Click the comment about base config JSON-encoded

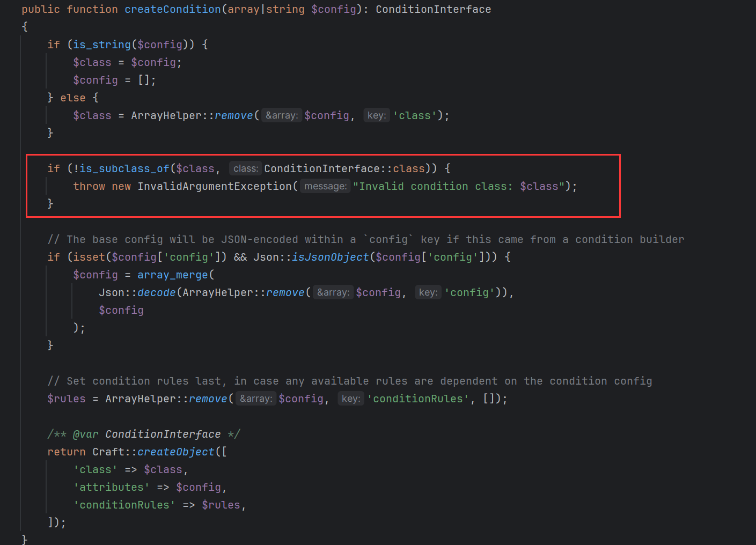[366, 239]
